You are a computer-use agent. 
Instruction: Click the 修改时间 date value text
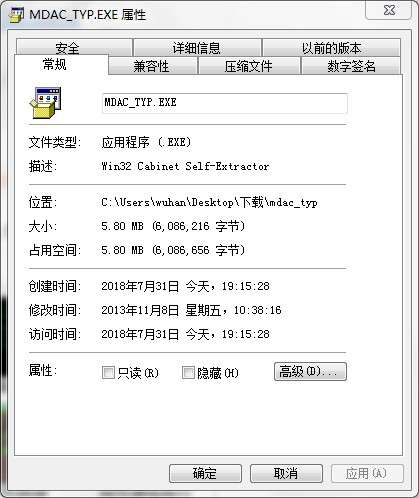tap(191, 310)
